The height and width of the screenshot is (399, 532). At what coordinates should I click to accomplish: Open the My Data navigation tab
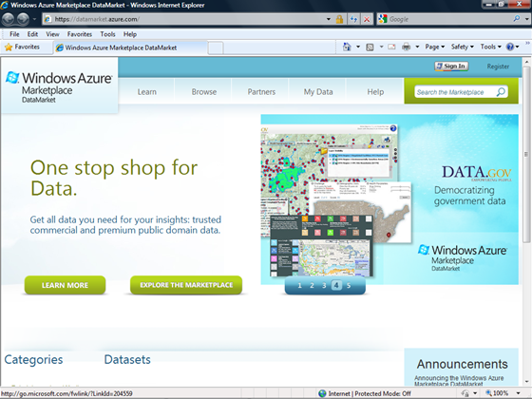tap(318, 91)
